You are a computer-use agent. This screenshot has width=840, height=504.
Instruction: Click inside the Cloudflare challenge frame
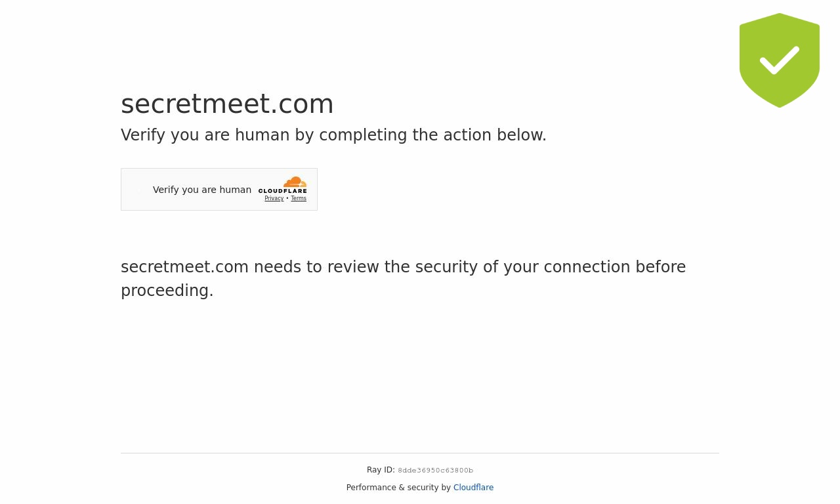(x=219, y=189)
